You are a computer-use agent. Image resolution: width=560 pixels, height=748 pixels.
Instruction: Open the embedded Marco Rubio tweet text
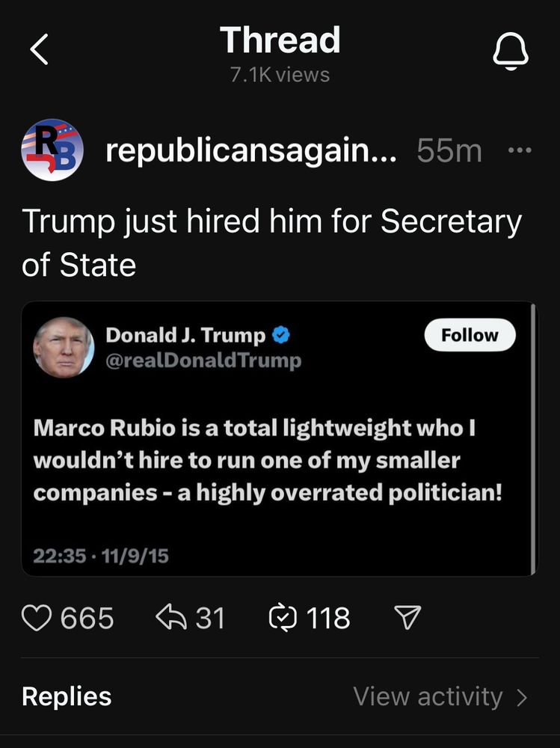pyautogui.click(x=267, y=461)
